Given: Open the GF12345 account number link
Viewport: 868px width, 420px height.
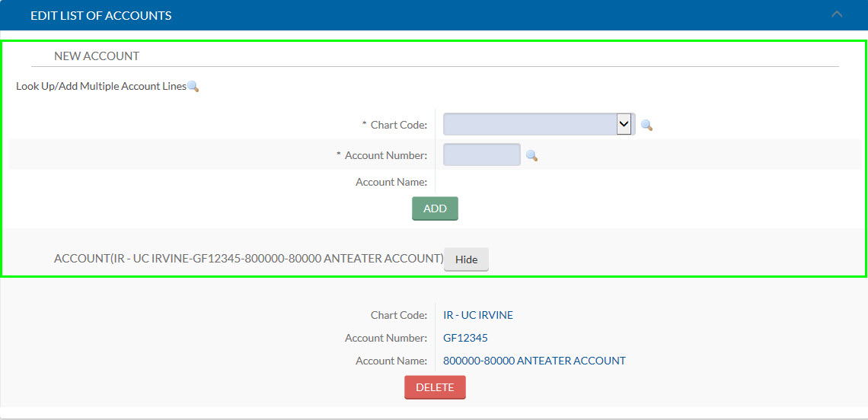Looking at the screenshot, I should coord(465,338).
